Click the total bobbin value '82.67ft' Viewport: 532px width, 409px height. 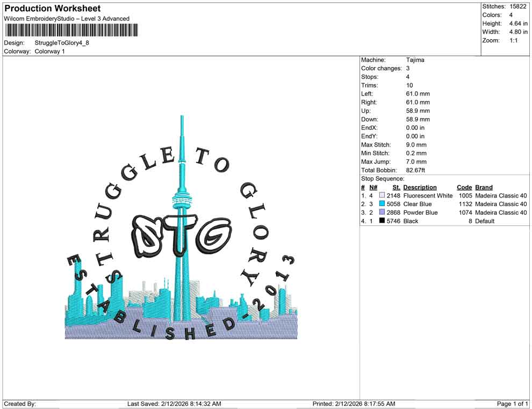(x=415, y=170)
